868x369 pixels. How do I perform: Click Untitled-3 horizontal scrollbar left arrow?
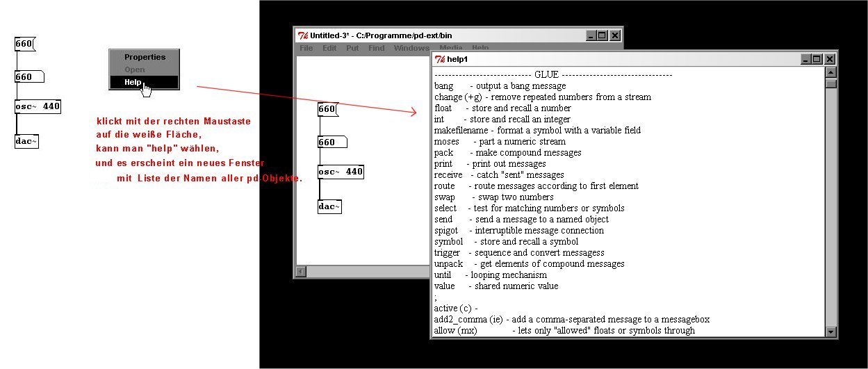[x=301, y=271]
